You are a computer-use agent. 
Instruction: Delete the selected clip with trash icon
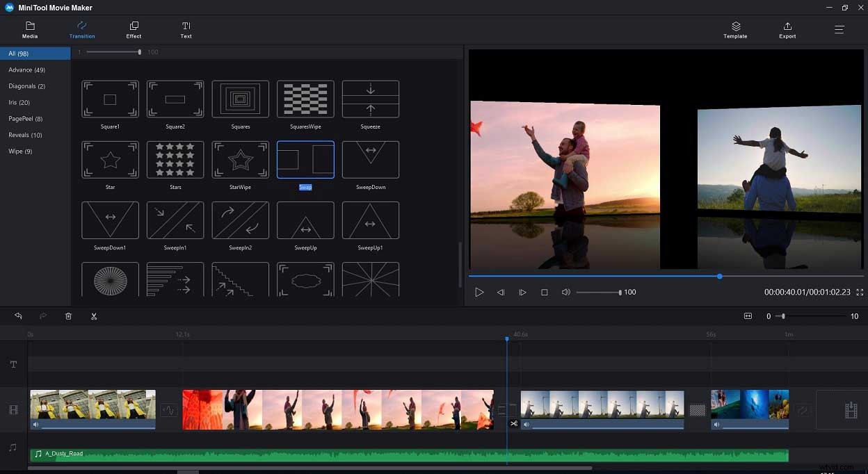(x=68, y=316)
